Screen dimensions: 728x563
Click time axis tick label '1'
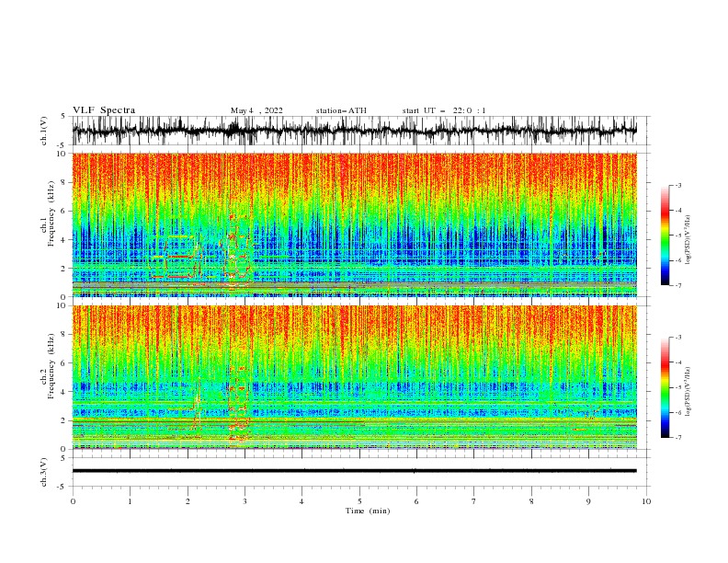pyautogui.click(x=130, y=501)
